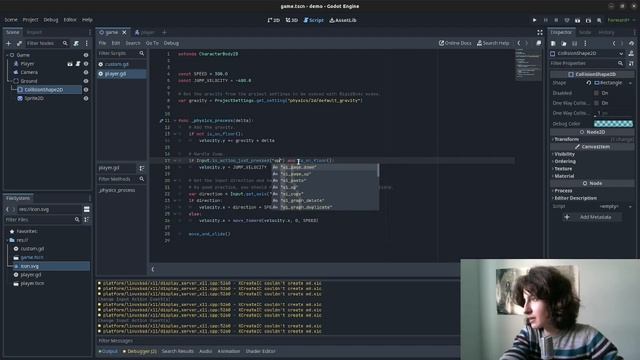This screenshot has height=360, width=640.
Task: Add a new child node
Action: pos(9,43)
